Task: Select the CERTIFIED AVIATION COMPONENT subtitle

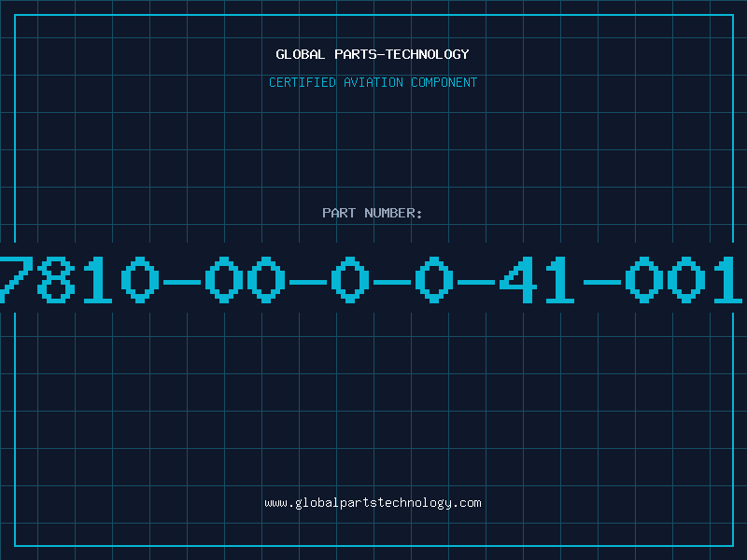Action: (x=373, y=82)
